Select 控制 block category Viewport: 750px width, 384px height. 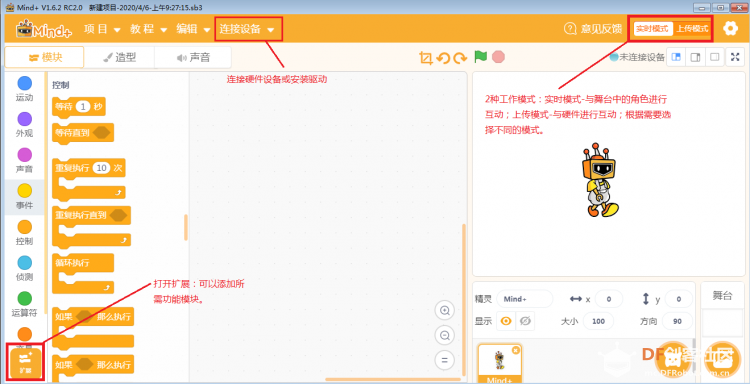coord(24,232)
